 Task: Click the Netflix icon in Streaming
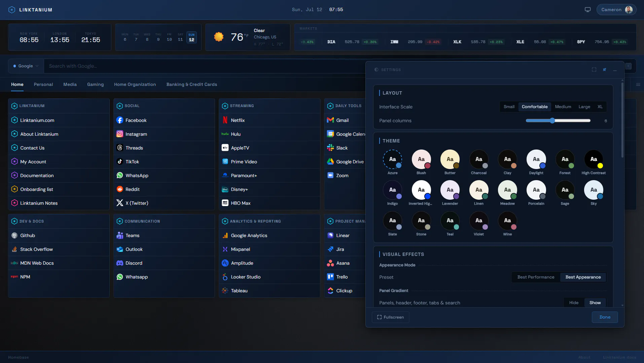(x=225, y=120)
